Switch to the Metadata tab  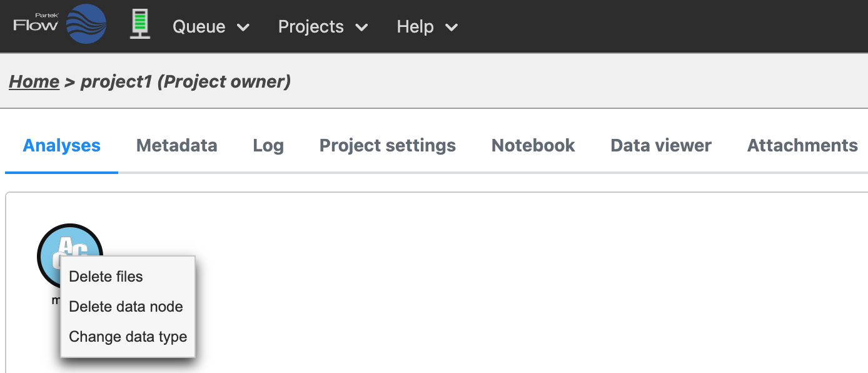point(176,145)
